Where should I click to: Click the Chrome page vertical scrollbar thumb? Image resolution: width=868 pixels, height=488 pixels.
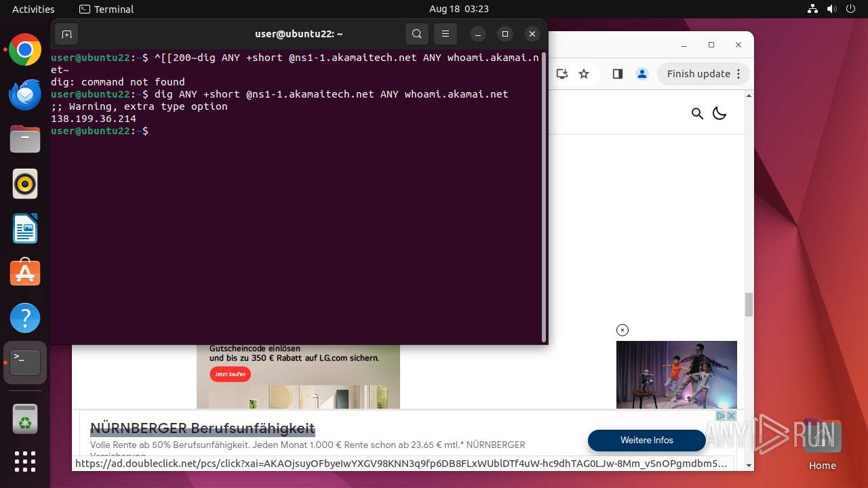(749, 304)
